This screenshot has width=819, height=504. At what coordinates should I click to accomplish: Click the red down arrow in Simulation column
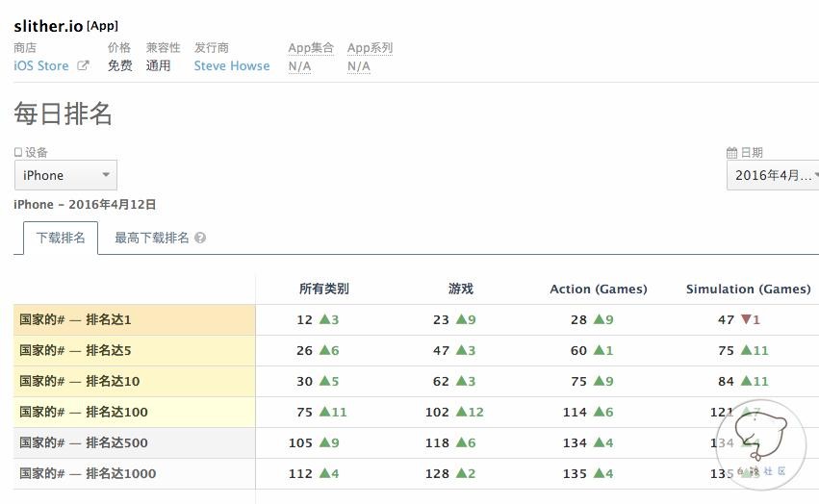745,319
